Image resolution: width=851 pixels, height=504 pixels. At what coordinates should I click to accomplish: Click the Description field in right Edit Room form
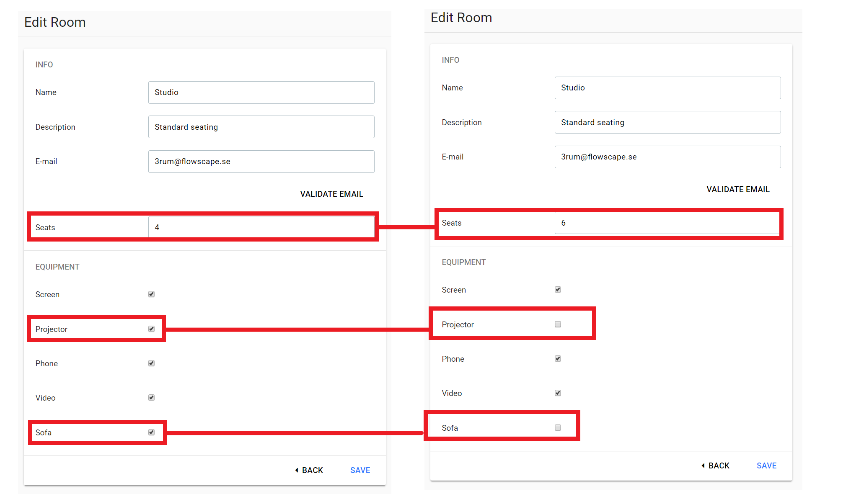click(667, 122)
